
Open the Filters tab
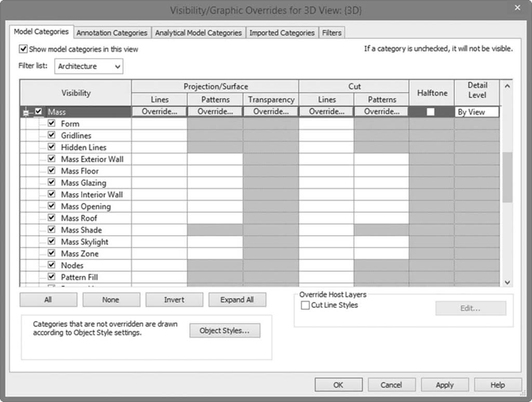(331, 33)
